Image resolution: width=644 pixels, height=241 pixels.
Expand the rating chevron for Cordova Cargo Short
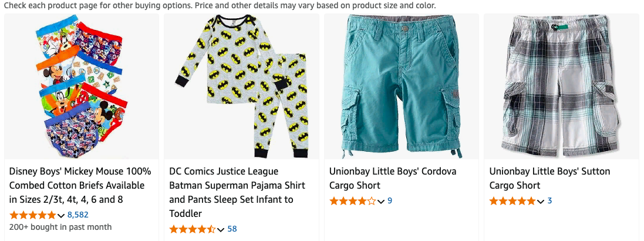click(381, 201)
